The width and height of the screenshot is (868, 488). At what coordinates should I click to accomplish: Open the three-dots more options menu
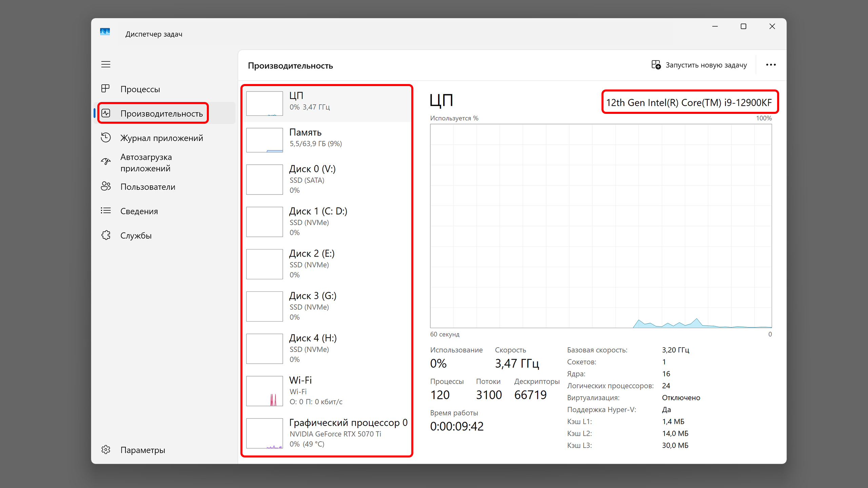(x=771, y=65)
